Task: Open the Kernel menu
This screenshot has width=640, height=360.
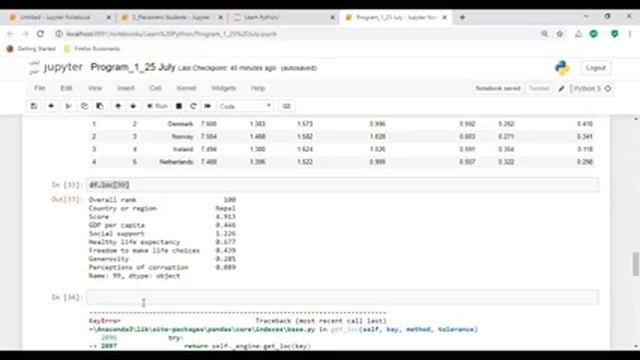Action: click(186, 88)
